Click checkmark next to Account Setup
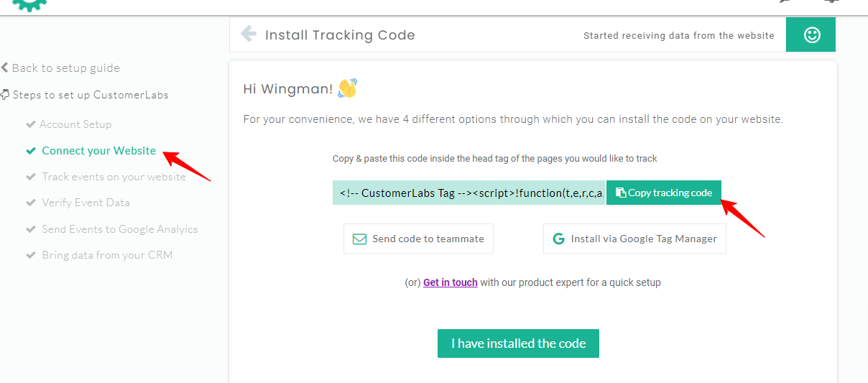This screenshot has width=868, height=383. (30, 124)
